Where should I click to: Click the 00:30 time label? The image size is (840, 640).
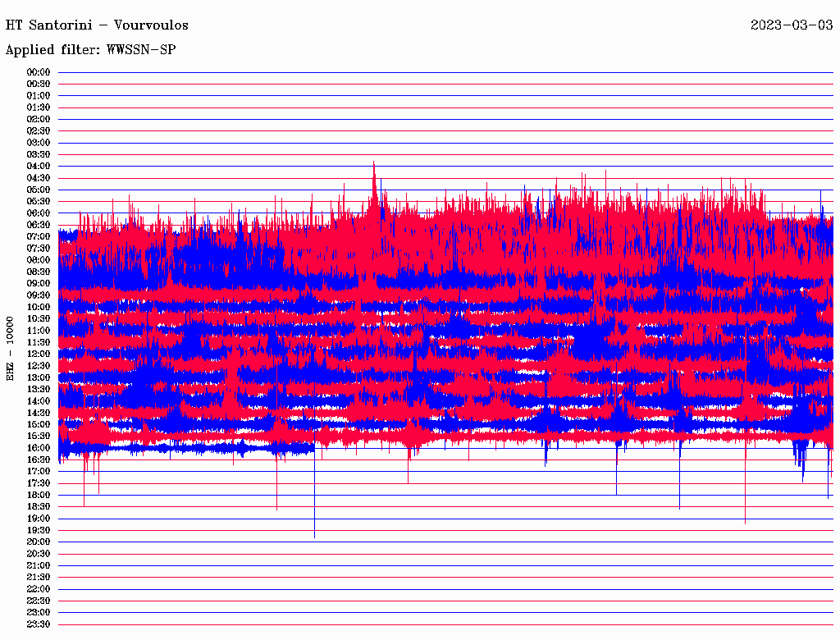(39, 85)
